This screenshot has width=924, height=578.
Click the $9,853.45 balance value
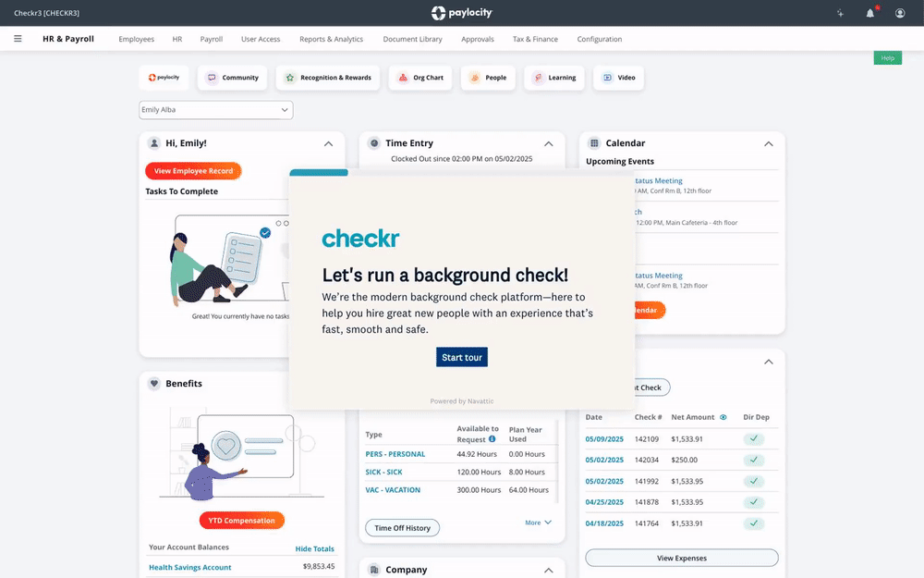319,566
